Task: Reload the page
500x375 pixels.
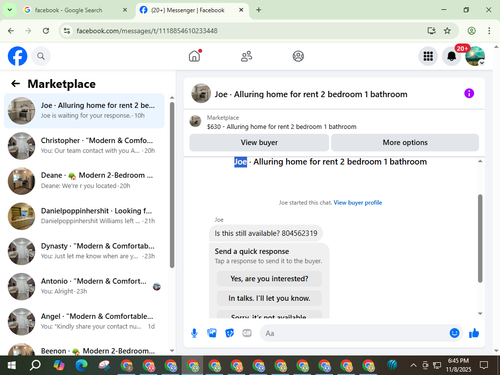Action: tap(46, 31)
